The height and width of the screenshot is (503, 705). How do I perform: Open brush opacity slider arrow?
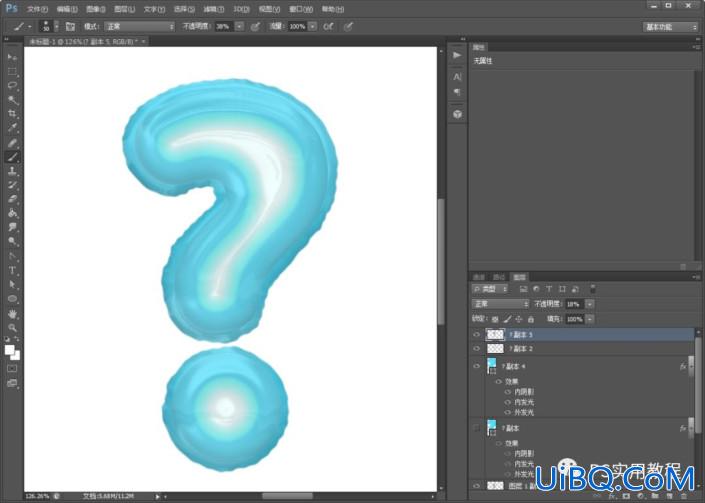pos(240,27)
